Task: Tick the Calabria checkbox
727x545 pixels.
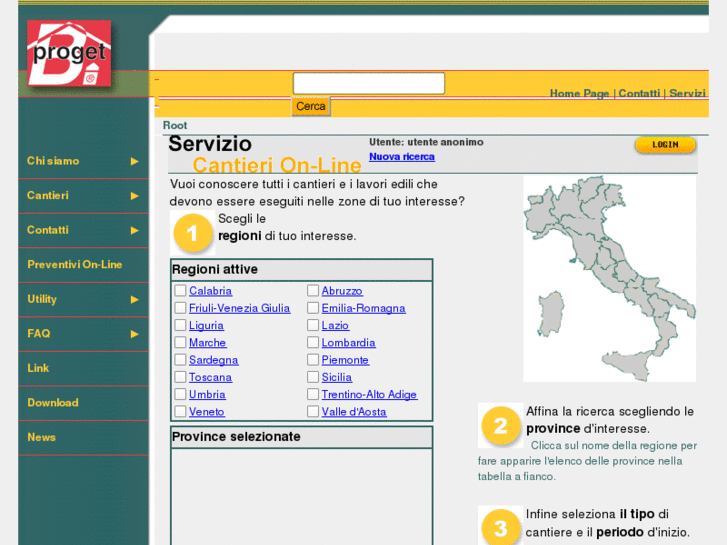Action: [x=180, y=291]
